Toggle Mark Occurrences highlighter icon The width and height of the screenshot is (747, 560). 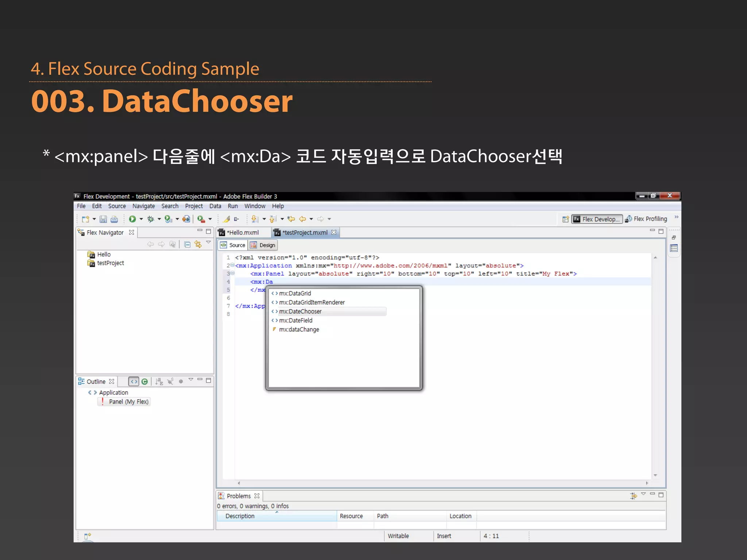point(227,219)
